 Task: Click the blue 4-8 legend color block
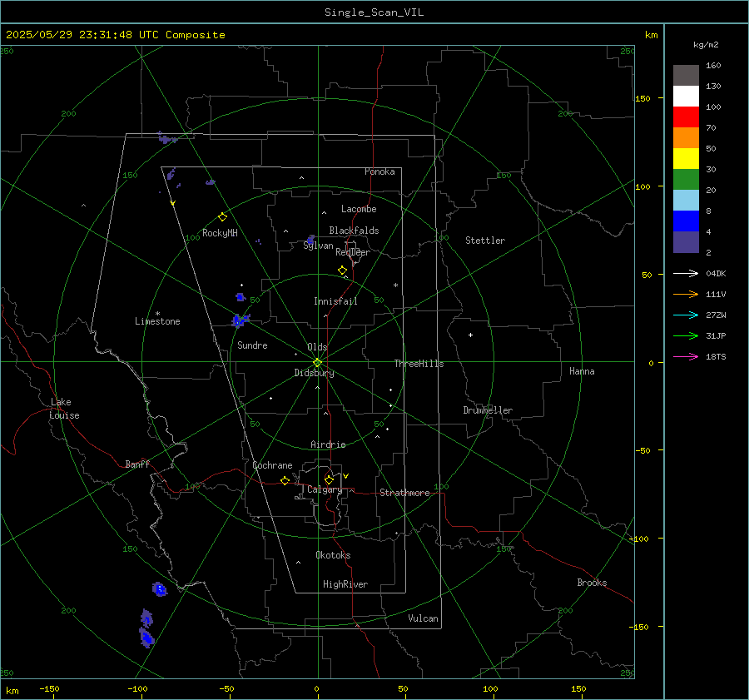click(x=686, y=221)
